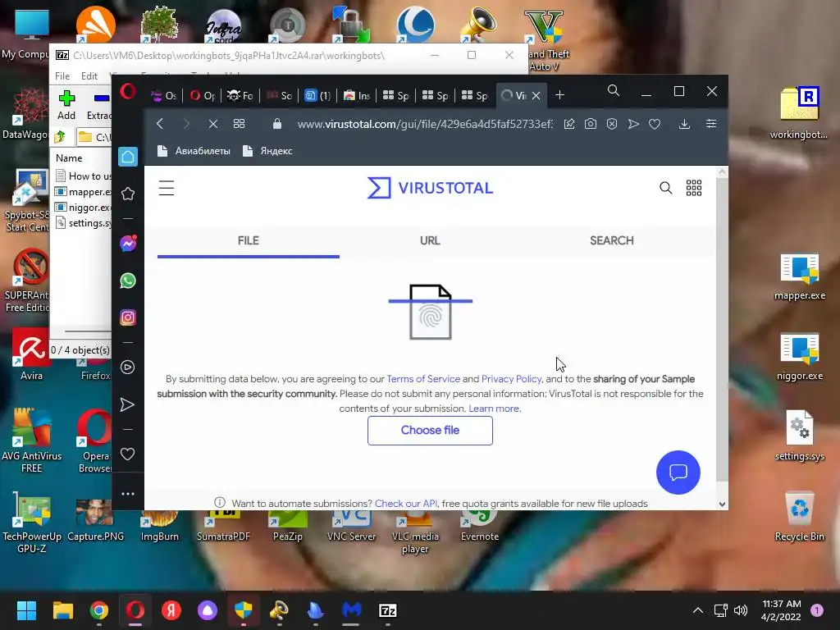Open Speed Dial grid button in Opera
The height and width of the screenshot is (630, 840).
tap(239, 124)
